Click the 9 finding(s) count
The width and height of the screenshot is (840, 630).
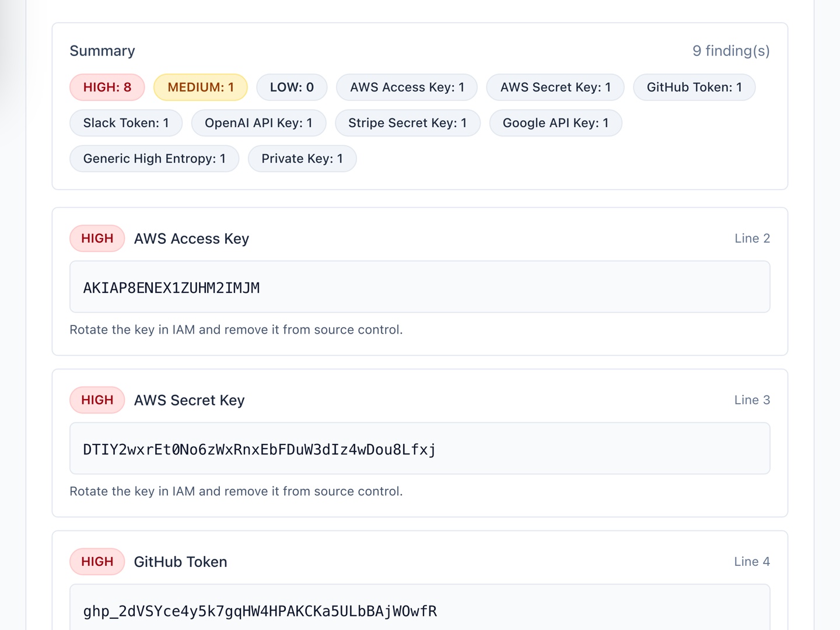click(x=731, y=51)
